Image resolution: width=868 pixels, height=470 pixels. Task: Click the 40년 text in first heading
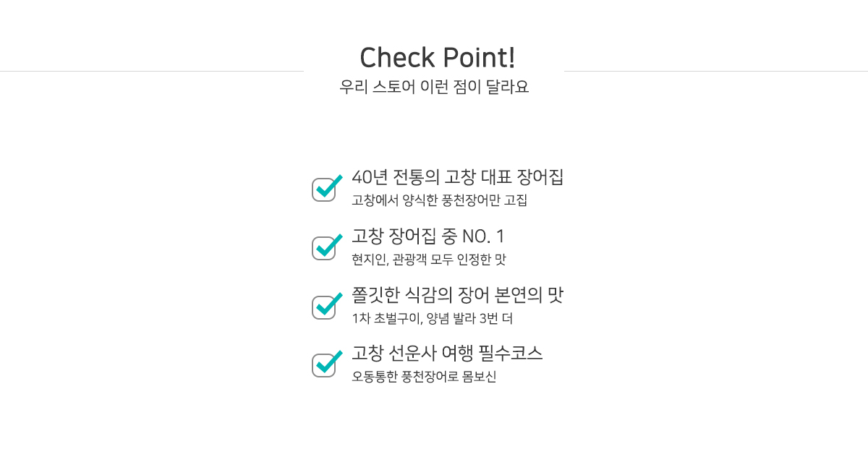pyautogui.click(x=370, y=177)
